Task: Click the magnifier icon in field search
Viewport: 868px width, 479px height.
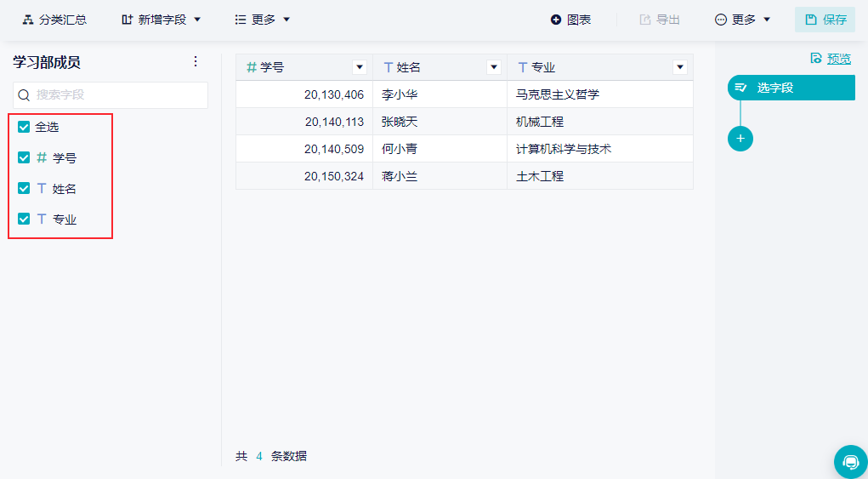Action: coord(24,95)
